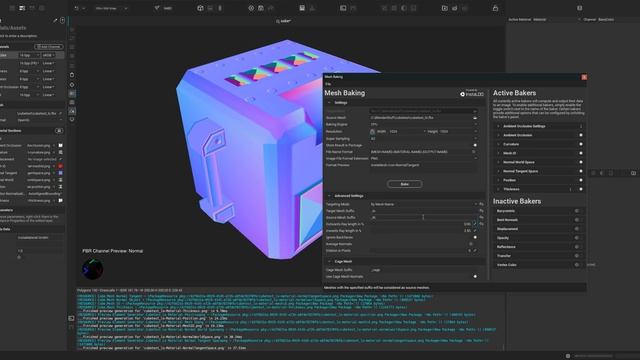Click the Channel BaseColor selector

pyautogui.click(x=598, y=20)
